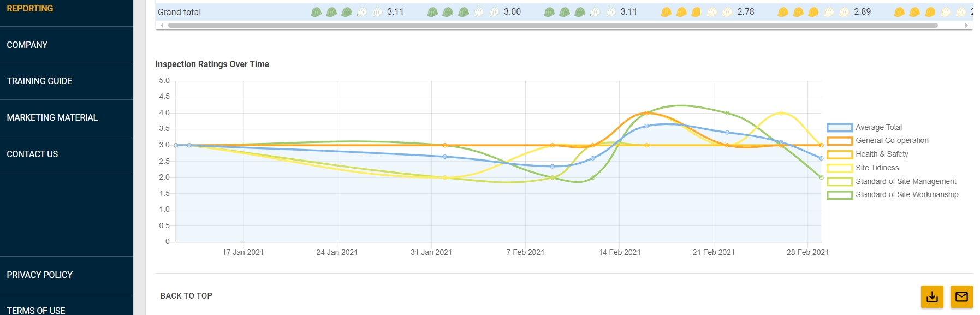980x315 pixels.
Task: Open the Company sidebar section
Action: [x=27, y=45]
